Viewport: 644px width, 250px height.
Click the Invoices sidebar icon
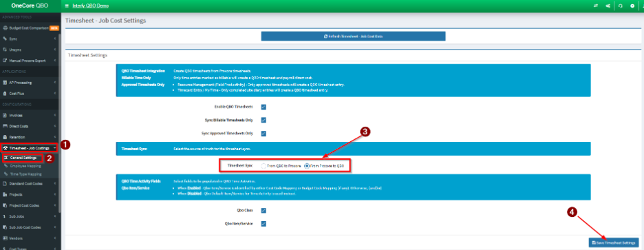5,115
